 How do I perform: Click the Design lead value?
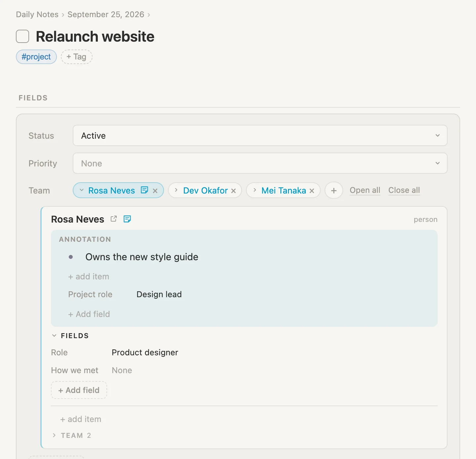tap(159, 294)
